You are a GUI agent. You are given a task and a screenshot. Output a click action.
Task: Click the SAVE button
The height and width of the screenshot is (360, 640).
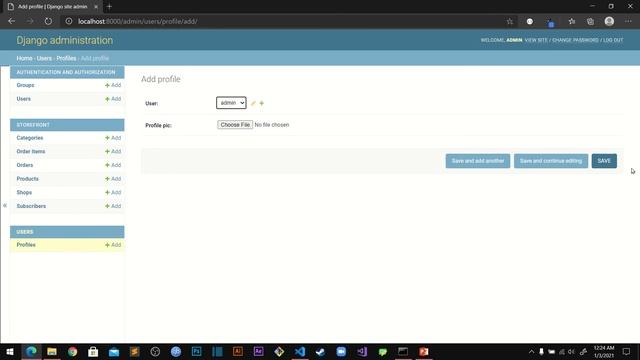pyautogui.click(x=604, y=161)
